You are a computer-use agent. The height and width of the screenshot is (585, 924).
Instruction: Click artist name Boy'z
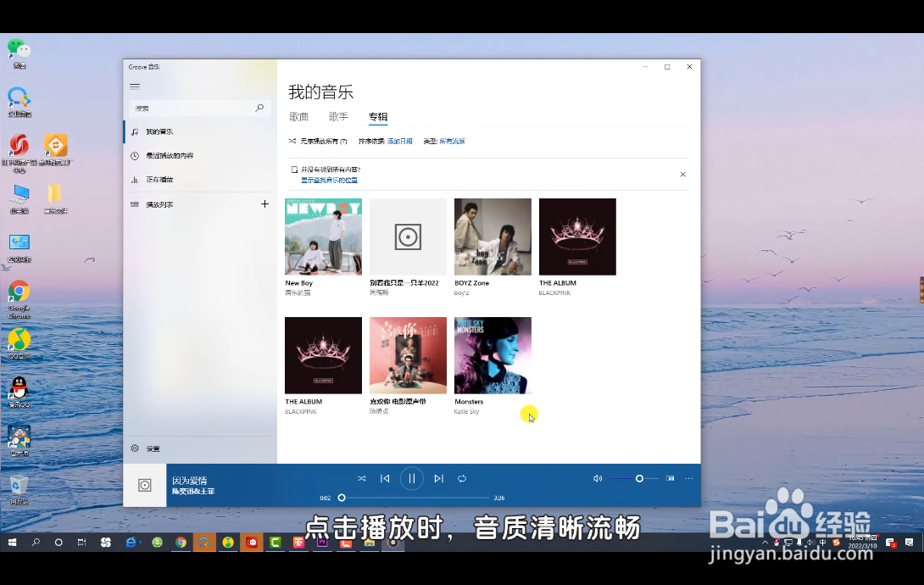461,292
